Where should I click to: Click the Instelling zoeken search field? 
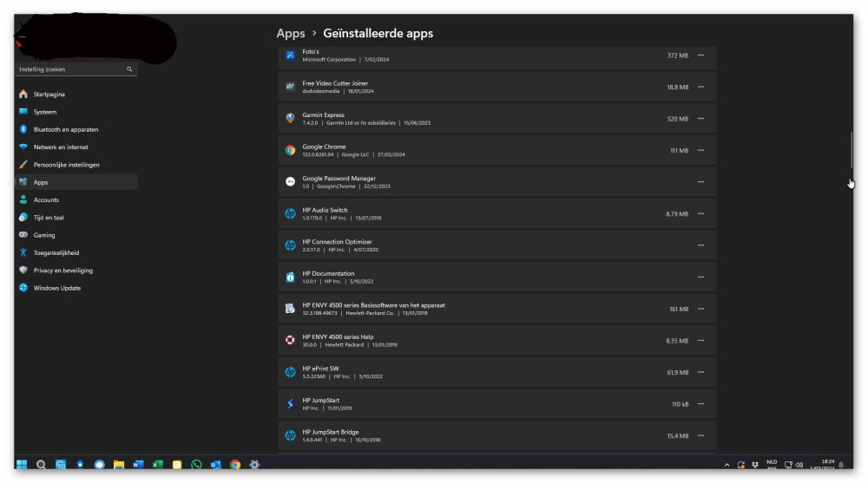coord(69,69)
